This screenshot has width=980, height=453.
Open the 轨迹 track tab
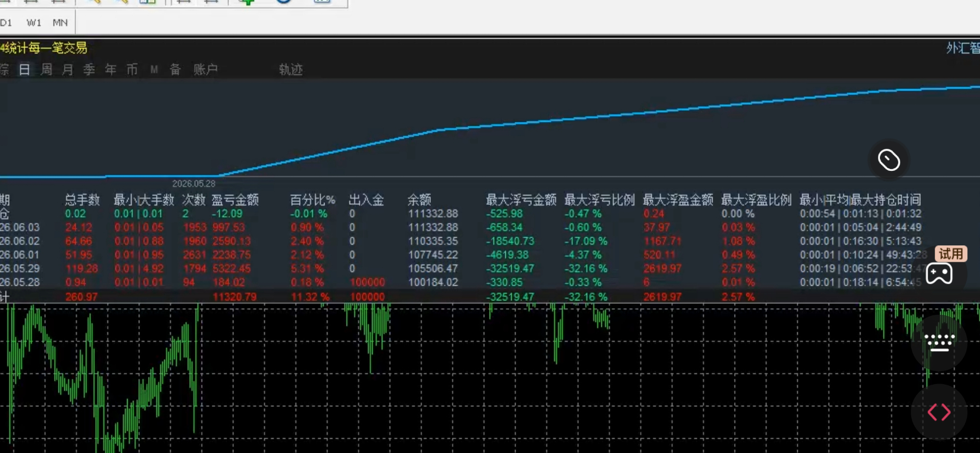coord(291,69)
